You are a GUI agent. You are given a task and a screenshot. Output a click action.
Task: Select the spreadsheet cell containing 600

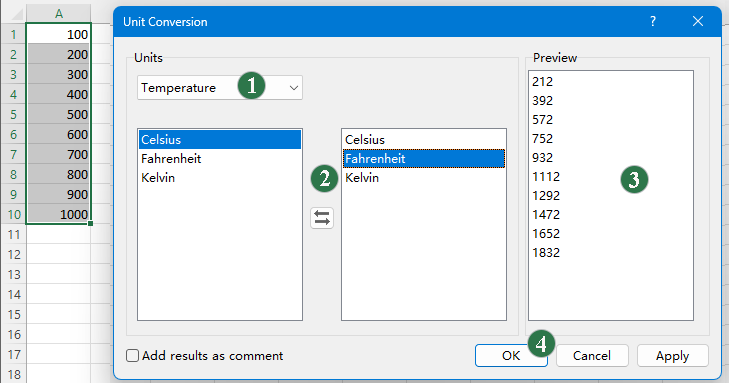click(x=59, y=134)
